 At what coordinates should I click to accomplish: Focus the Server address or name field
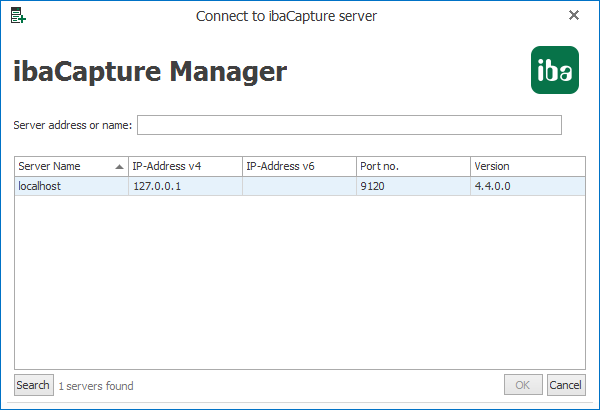pos(349,125)
